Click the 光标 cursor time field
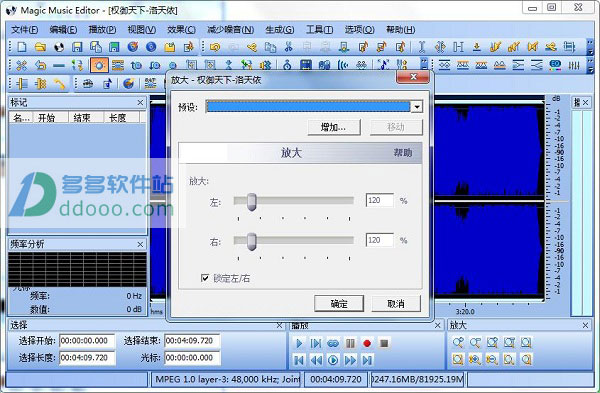The width and height of the screenshot is (600, 393). click(x=192, y=358)
